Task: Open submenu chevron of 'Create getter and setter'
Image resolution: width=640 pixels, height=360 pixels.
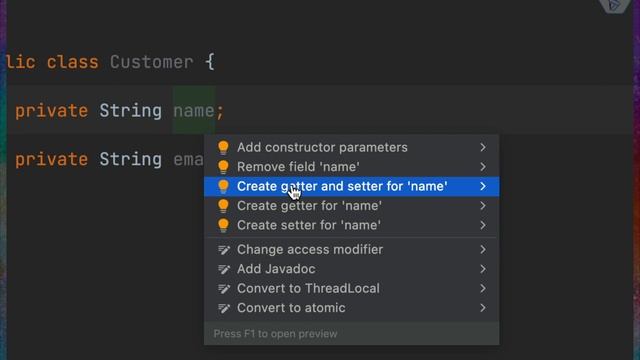Action: coord(483,187)
